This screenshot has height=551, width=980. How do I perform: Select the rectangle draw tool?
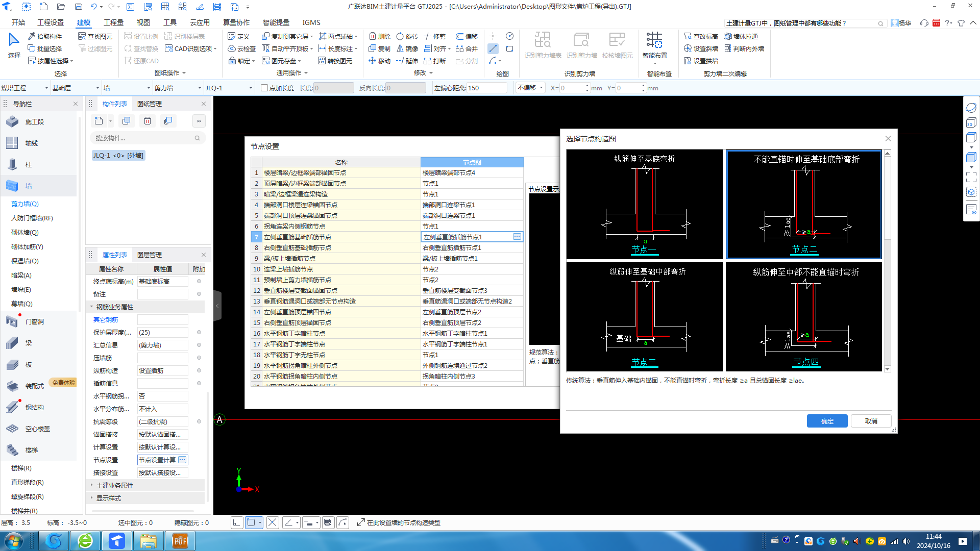click(509, 48)
